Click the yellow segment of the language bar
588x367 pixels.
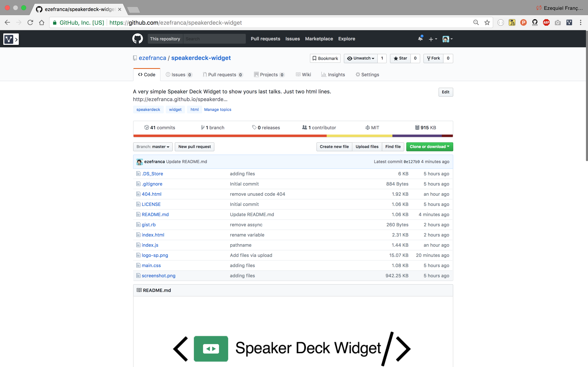pos(360,136)
